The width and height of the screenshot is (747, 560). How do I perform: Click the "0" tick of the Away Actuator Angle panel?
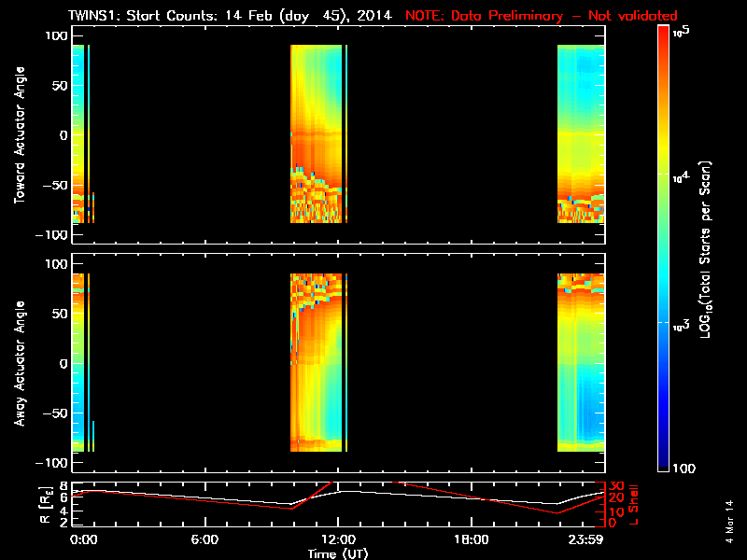click(63, 363)
